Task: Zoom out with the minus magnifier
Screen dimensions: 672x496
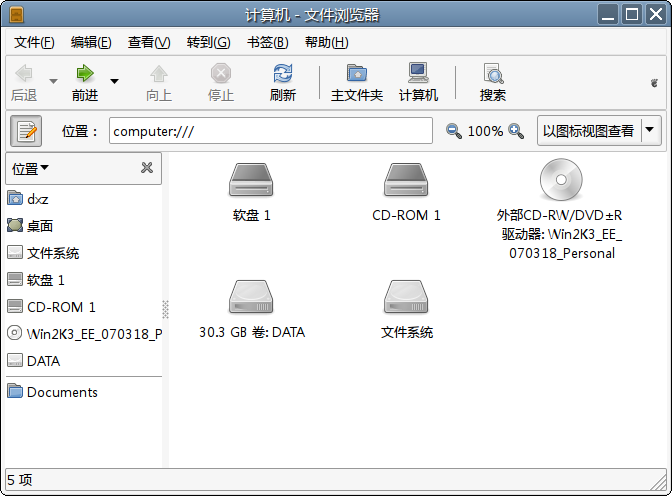Action: pyautogui.click(x=453, y=131)
